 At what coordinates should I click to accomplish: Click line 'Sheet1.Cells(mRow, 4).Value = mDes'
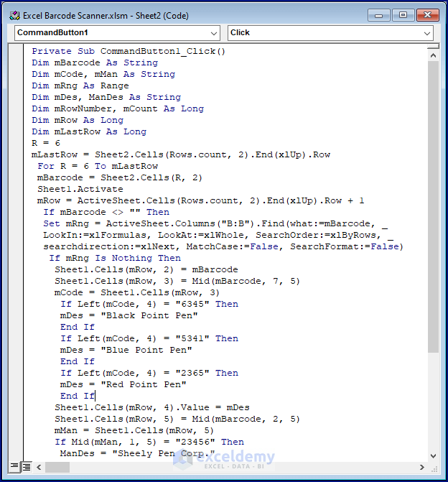(x=152, y=407)
